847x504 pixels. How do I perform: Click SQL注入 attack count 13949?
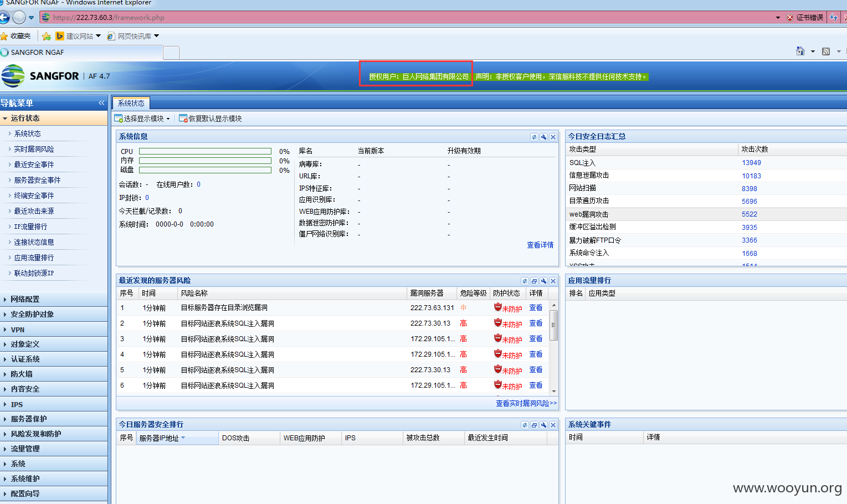[x=751, y=163]
